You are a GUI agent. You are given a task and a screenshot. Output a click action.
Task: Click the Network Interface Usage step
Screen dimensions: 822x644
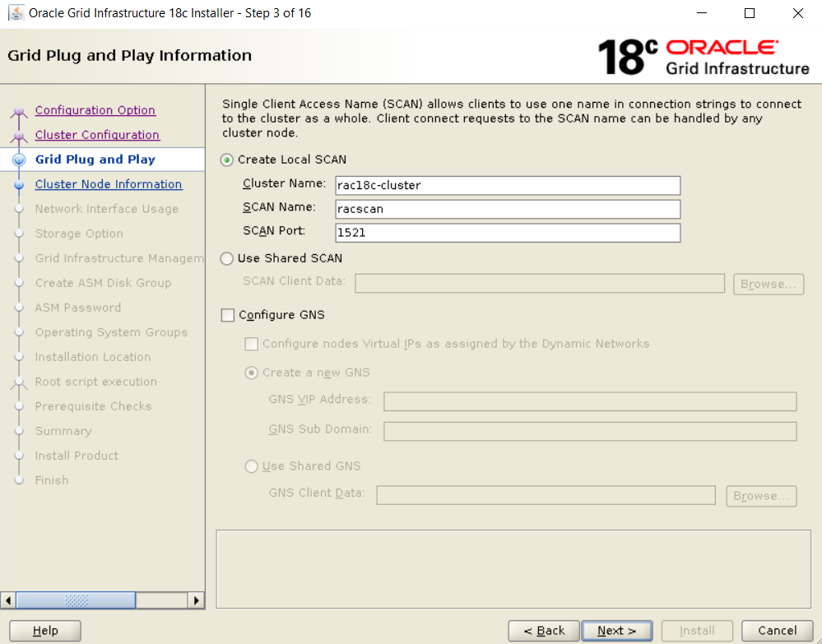[x=106, y=209]
